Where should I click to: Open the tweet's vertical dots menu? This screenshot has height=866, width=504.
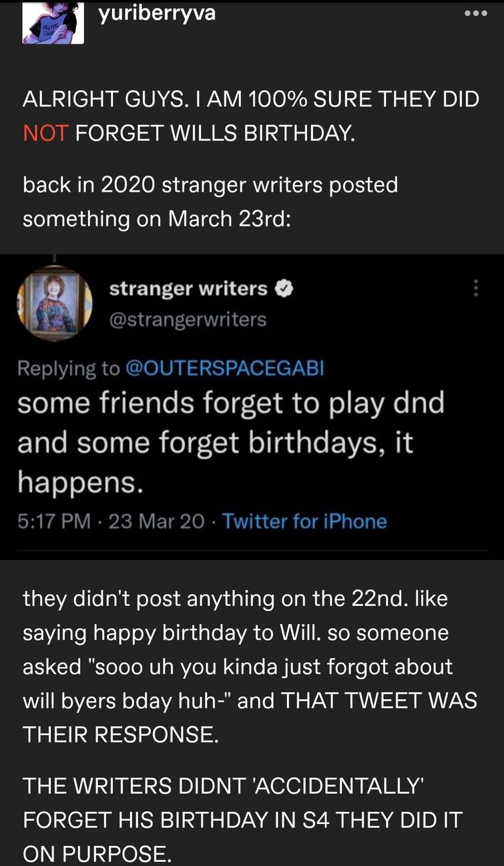(x=476, y=288)
